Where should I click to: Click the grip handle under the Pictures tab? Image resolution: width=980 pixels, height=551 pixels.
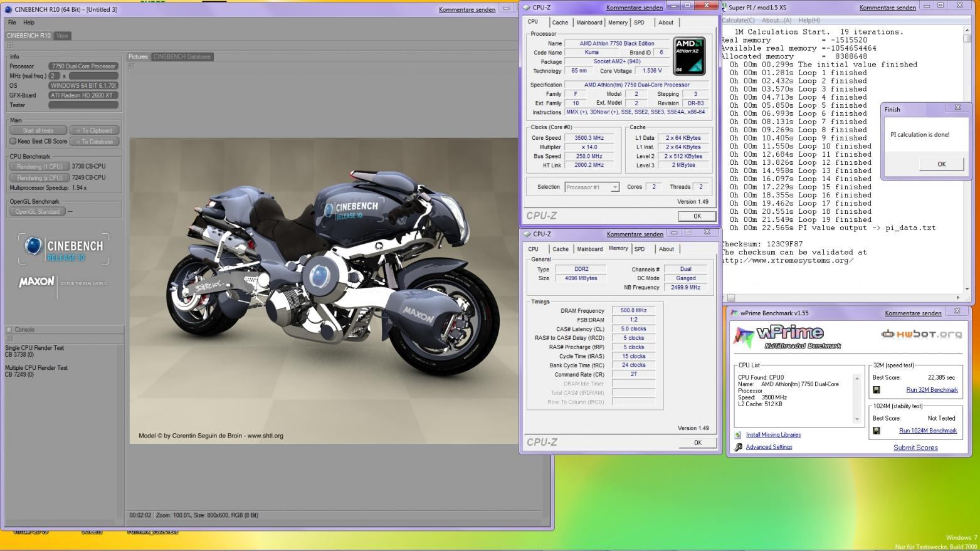[132, 66]
